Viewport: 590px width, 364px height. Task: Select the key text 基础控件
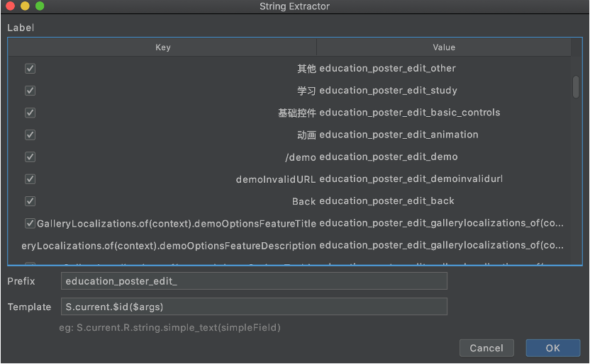coord(297,113)
